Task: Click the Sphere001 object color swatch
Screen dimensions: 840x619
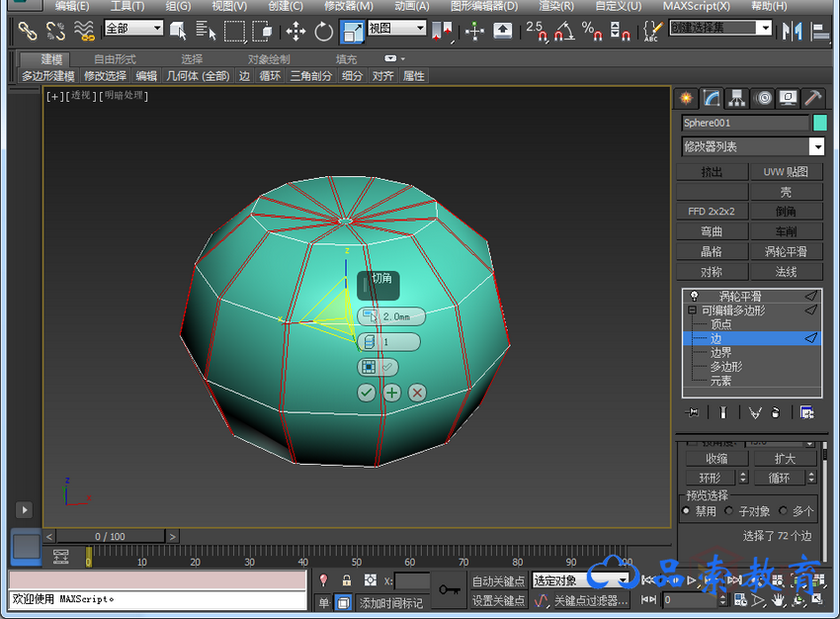Action: click(x=819, y=124)
